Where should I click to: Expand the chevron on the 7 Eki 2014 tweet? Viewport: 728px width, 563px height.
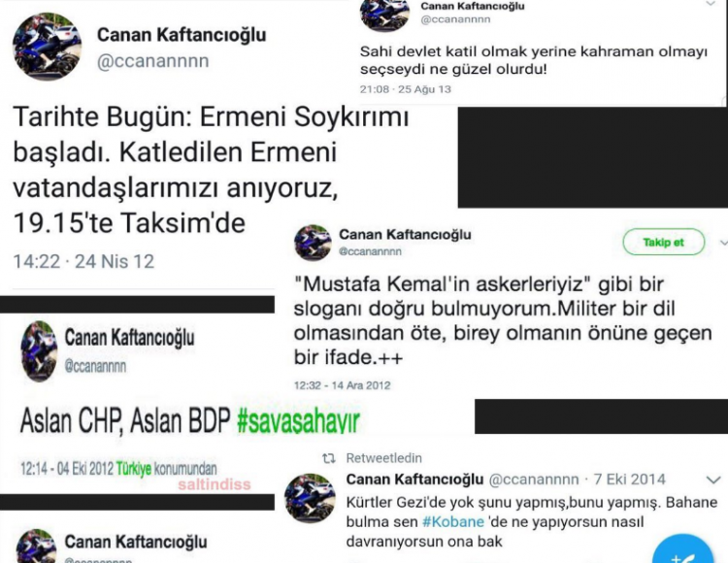click(x=713, y=480)
